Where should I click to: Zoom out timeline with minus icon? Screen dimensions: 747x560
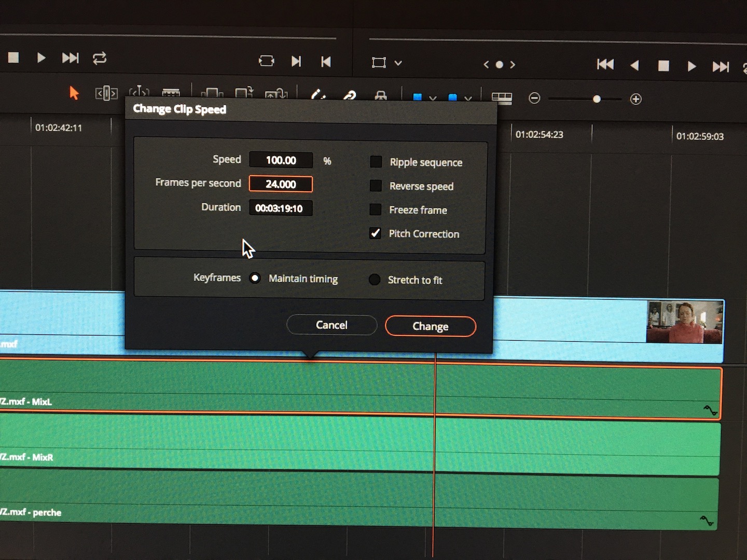pos(534,98)
